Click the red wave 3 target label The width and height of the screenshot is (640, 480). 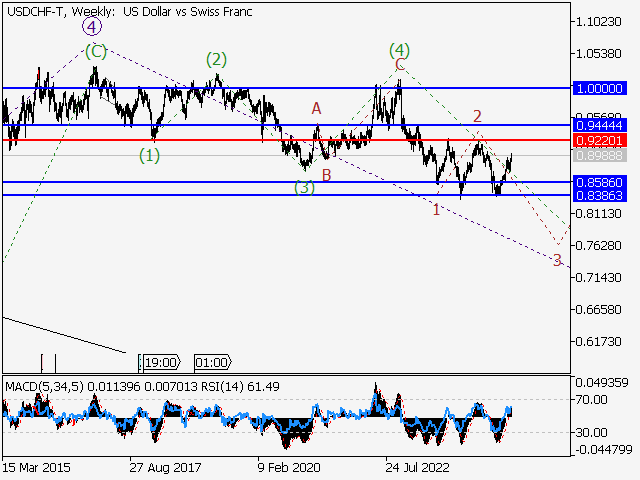(557, 260)
